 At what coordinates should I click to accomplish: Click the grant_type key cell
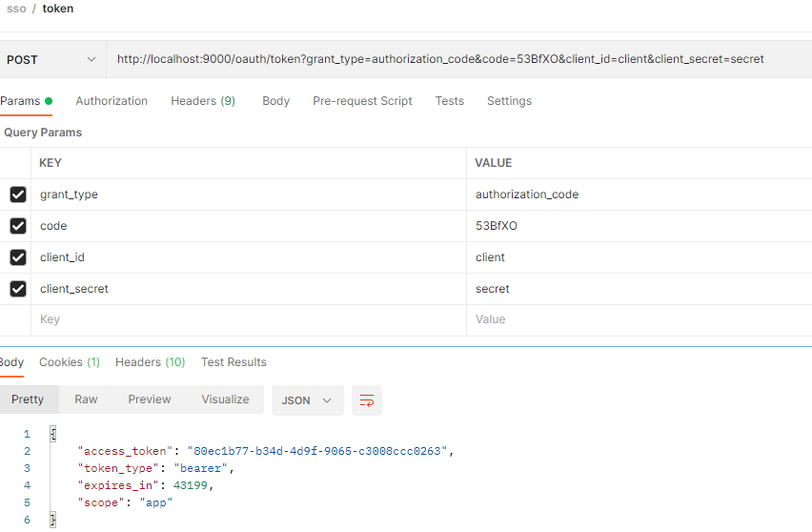[x=249, y=194]
